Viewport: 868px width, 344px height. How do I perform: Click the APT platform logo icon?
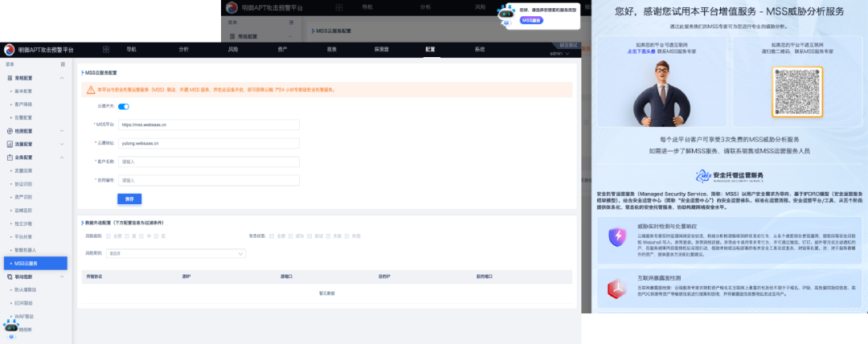point(10,50)
